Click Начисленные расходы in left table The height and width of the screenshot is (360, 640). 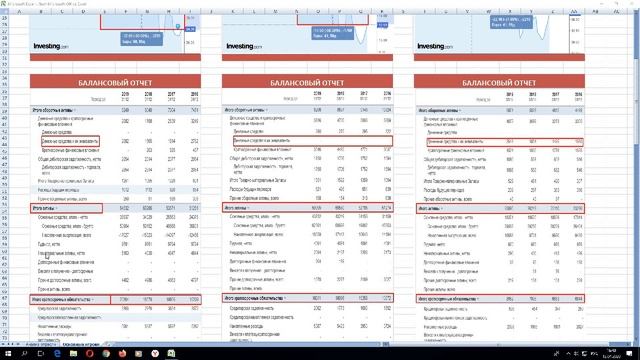[55, 327]
